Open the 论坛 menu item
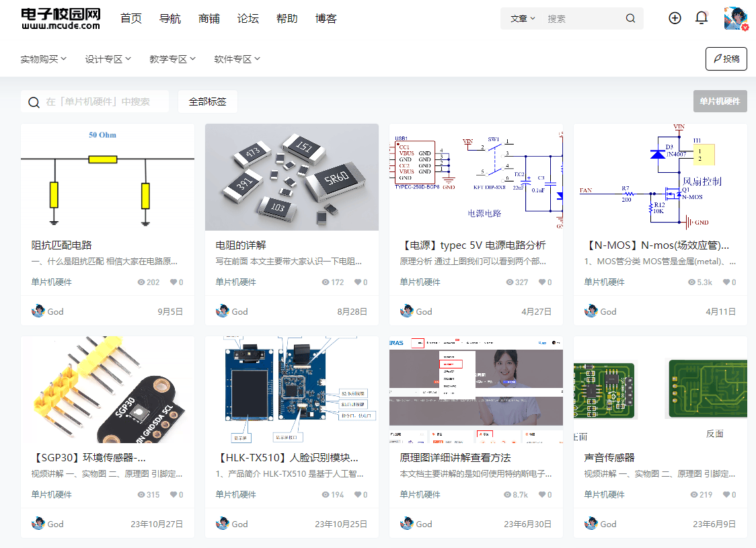This screenshot has width=756, height=548. [248, 18]
